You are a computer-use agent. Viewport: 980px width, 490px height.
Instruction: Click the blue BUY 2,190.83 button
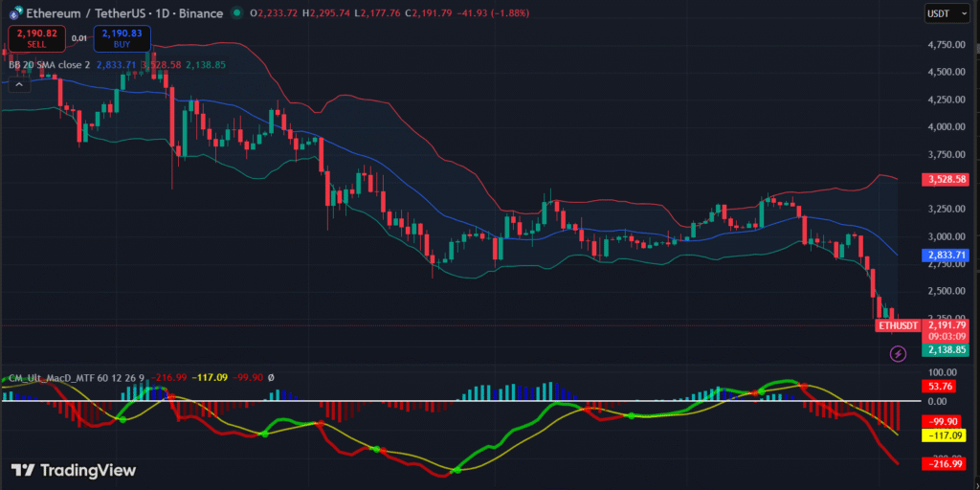click(122, 38)
